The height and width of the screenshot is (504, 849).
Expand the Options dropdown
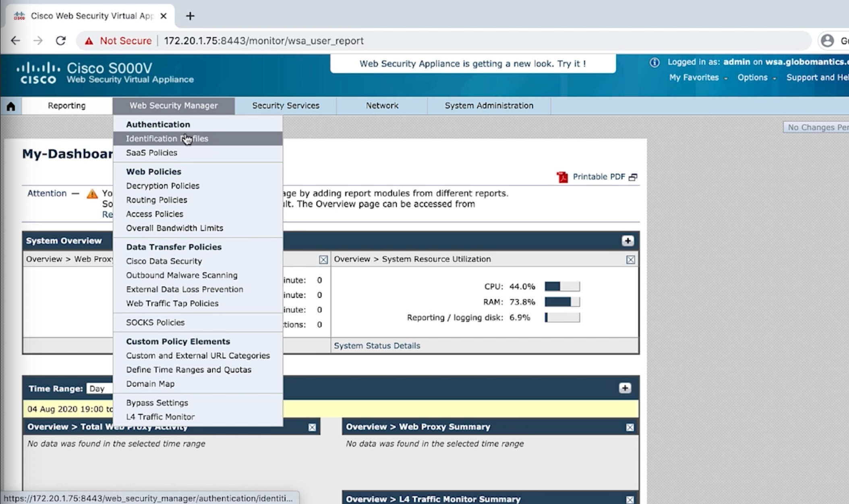(756, 77)
